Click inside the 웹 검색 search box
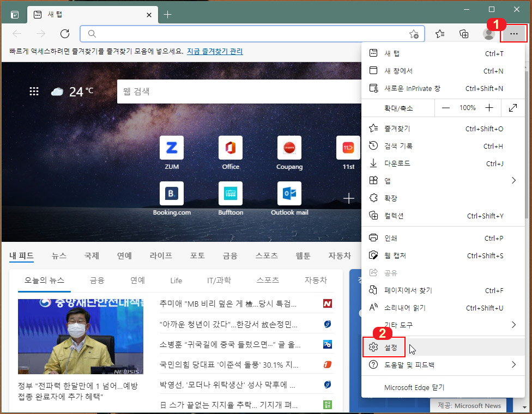Image resolution: width=532 pixels, height=414 pixels. [245, 90]
